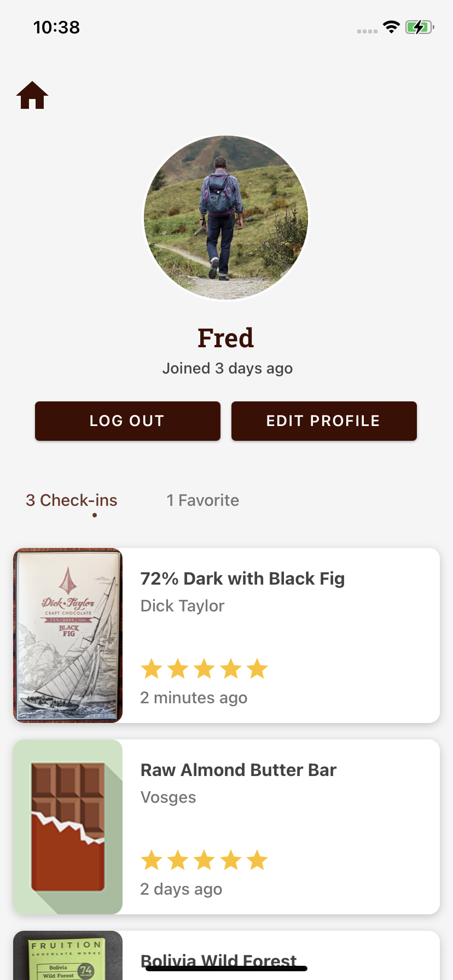Open the Dick Taylor Black Fig thumbnail

68,635
